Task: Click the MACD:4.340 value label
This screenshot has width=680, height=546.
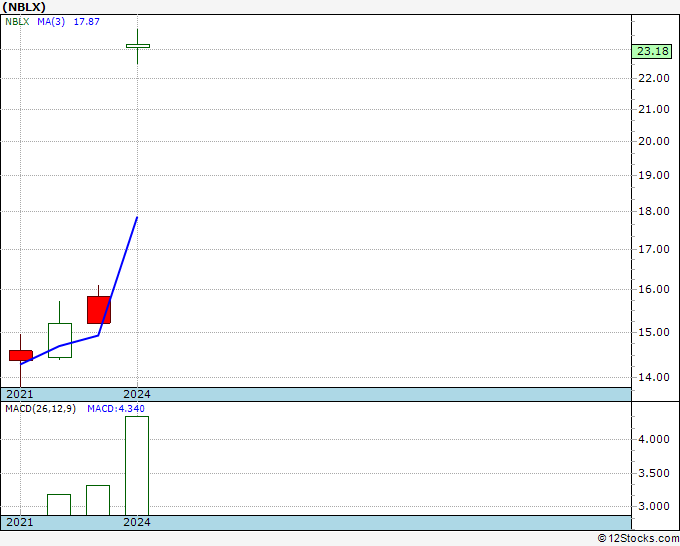Action: tap(116, 409)
